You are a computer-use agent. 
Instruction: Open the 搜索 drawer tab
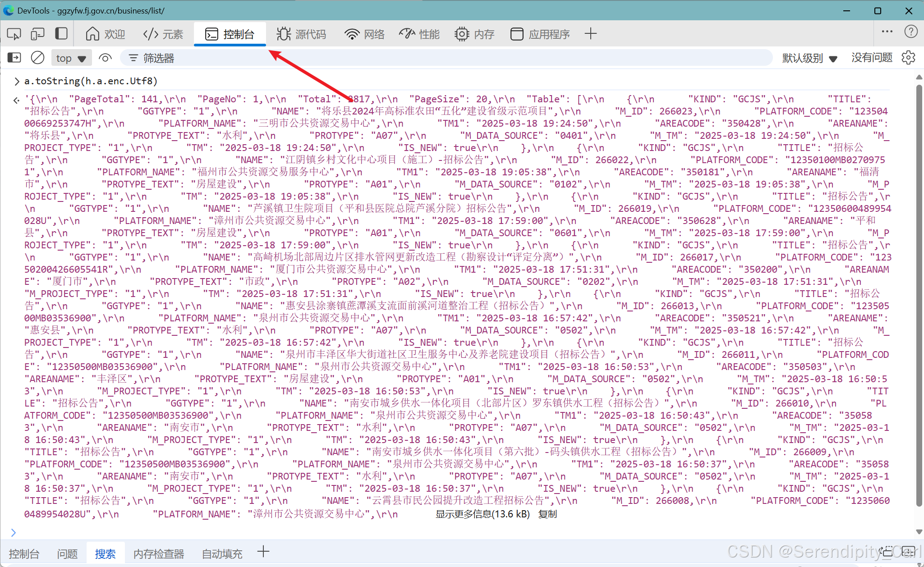coord(105,553)
